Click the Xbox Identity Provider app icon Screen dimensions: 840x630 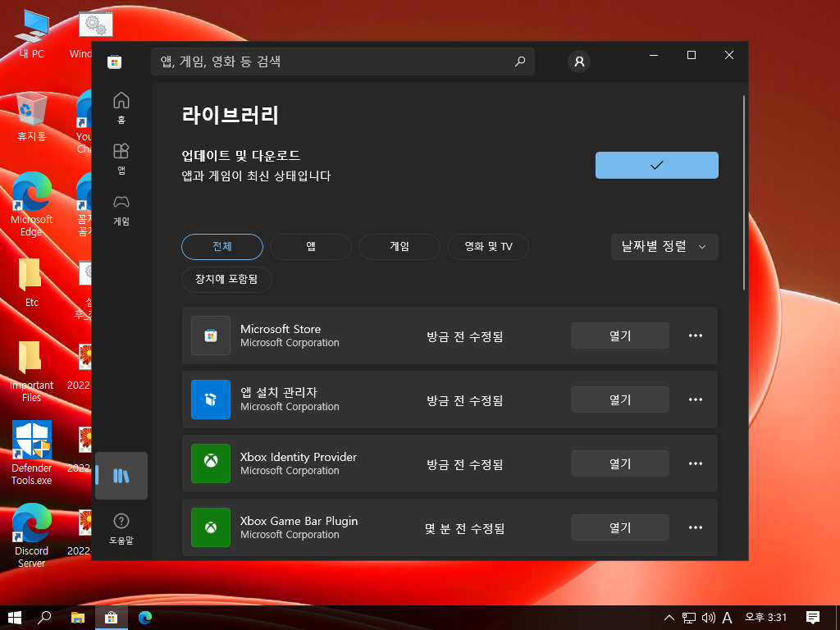pyautogui.click(x=211, y=463)
